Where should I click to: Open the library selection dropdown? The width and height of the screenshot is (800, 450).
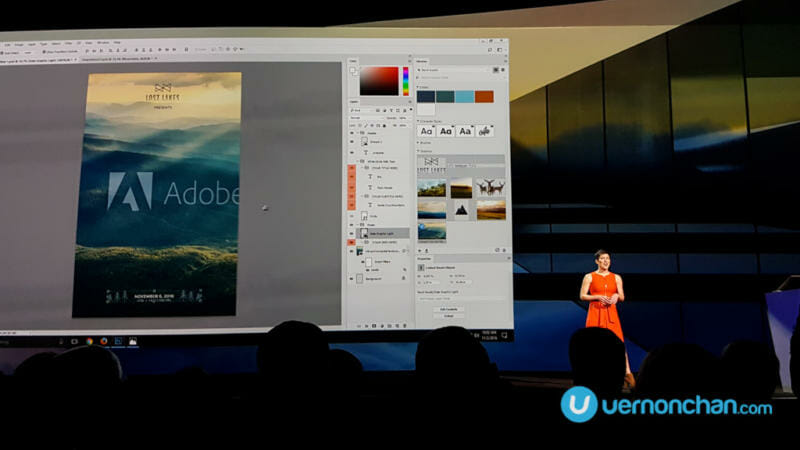pos(454,70)
